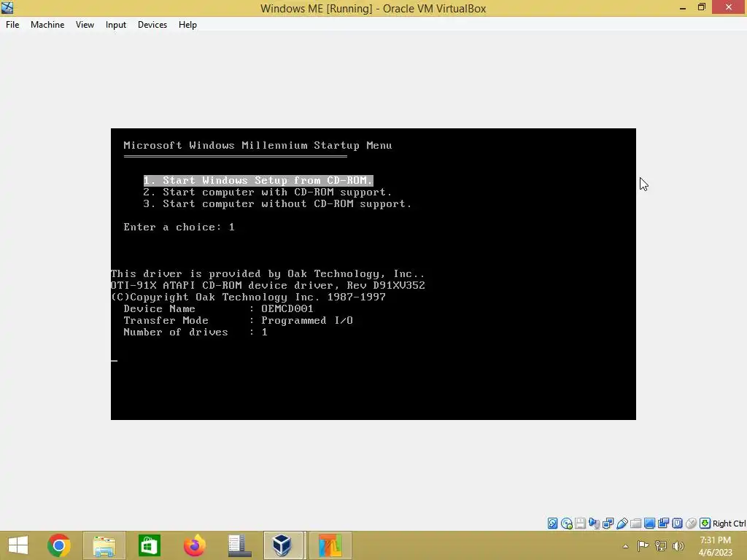Screen dimensions: 747x560
Task: Click 'Start computer without CD-ROM support' line
Action: coord(277,204)
